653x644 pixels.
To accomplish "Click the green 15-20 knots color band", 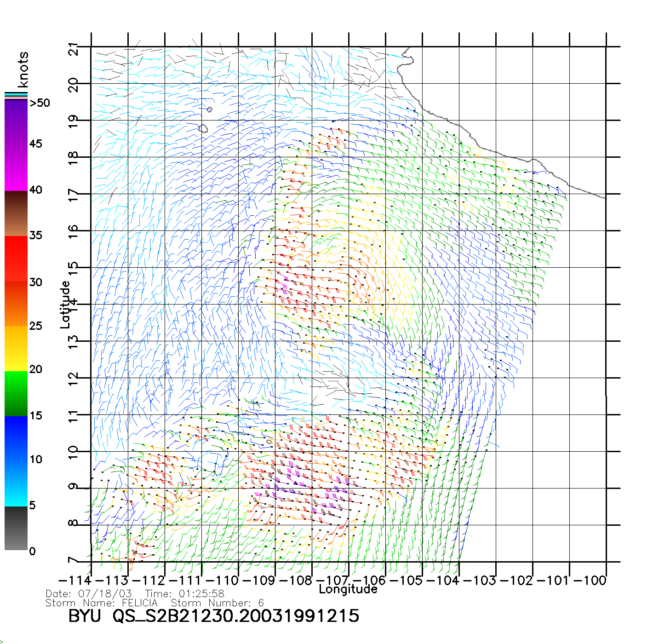I will 16,393.
